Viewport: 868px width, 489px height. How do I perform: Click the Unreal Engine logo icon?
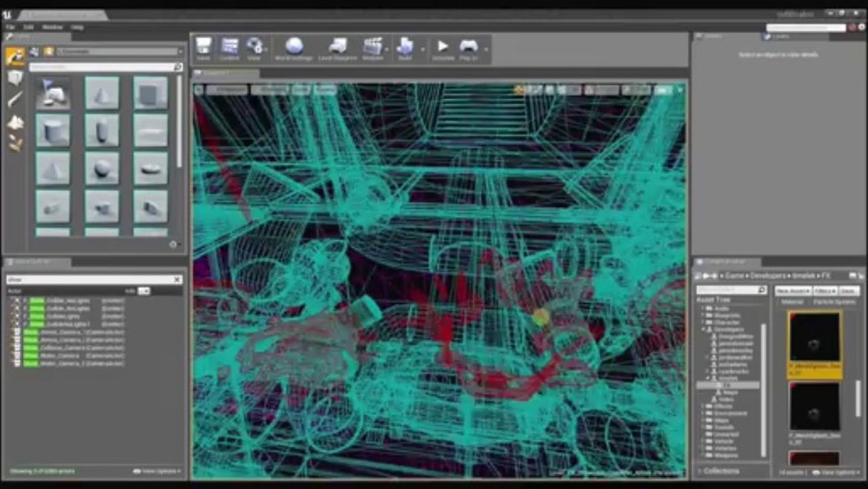pos(7,15)
